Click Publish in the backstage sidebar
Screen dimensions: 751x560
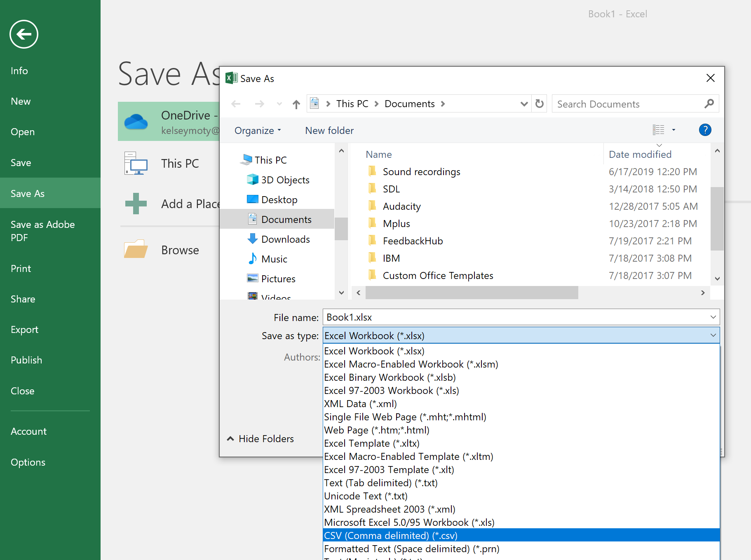(50, 360)
